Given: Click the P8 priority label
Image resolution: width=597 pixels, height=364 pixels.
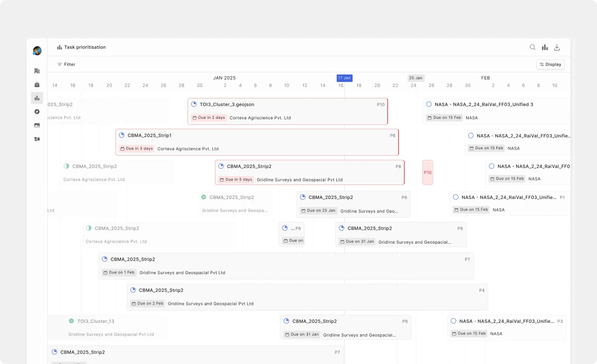Looking at the screenshot, I should [x=398, y=167].
